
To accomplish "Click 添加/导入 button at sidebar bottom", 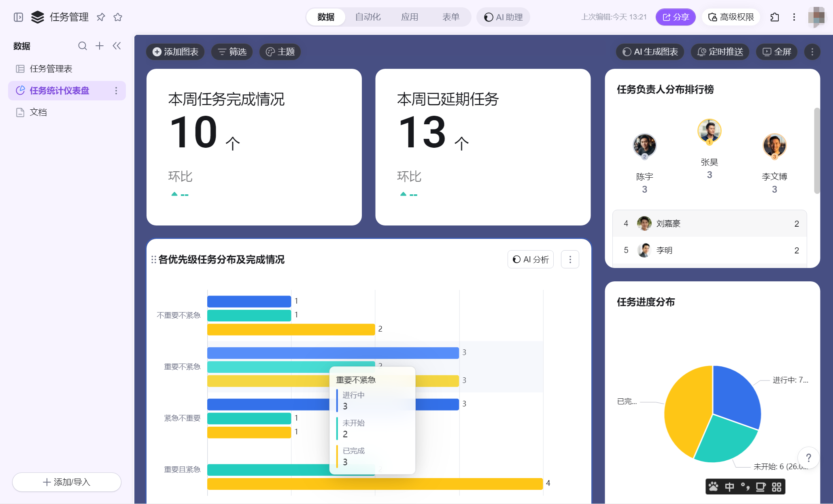I will (67, 482).
